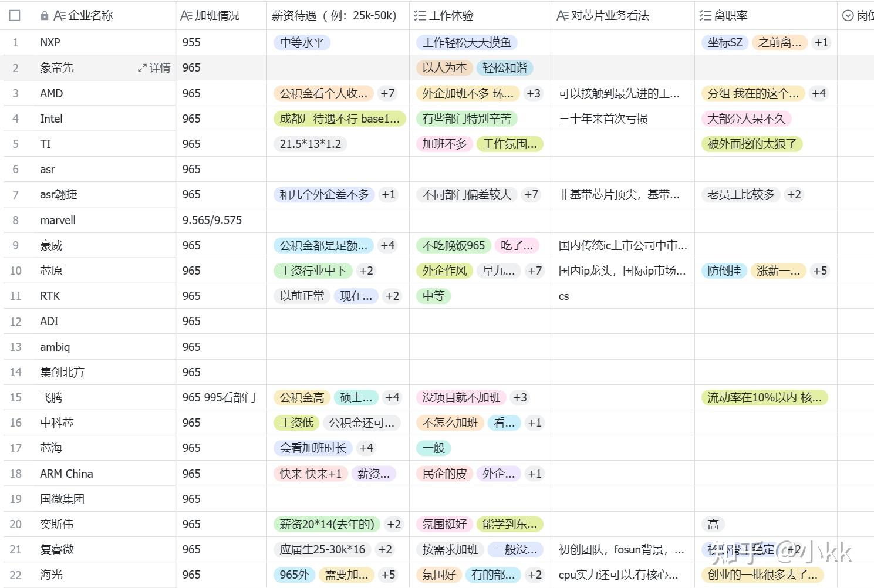Image resolution: width=874 pixels, height=588 pixels.
Task: Expand the +5 badge in 芯原's 离职率 cell
Action: pos(820,271)
